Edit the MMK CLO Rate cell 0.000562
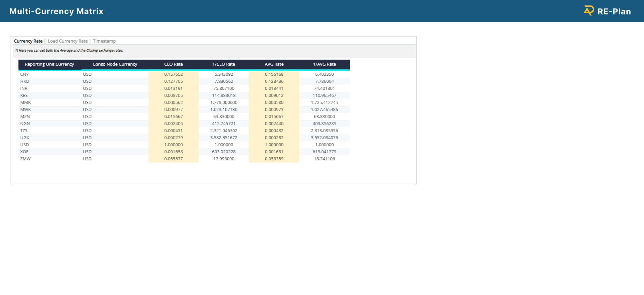Image resolution: width=644 pixels, height=295 pixels. (x=173, y=102)
